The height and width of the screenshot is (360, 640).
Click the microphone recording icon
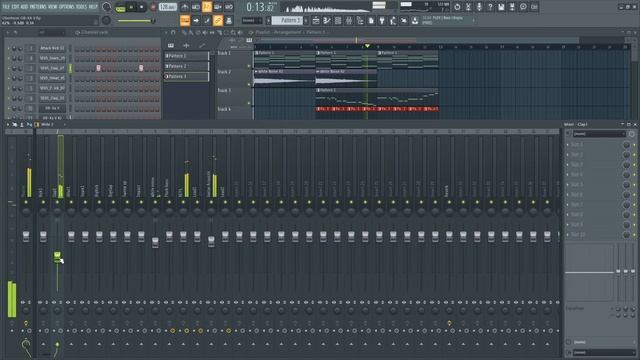[479, 7]
